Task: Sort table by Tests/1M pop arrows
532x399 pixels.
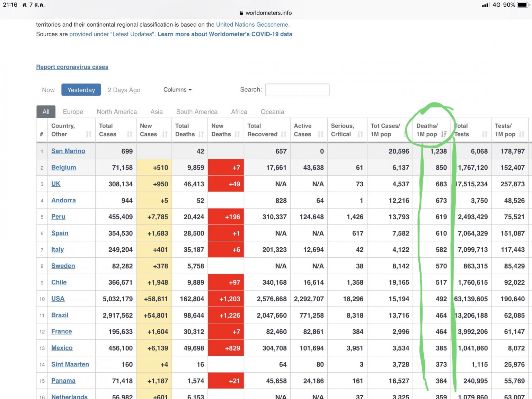Action: (522, 134)
